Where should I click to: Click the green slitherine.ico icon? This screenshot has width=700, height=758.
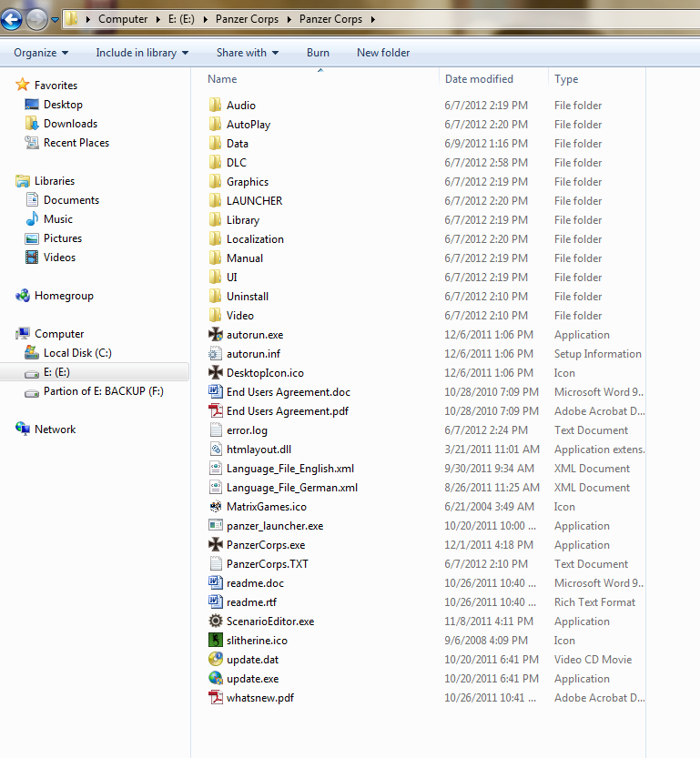pyautogui.click(x=216, y=640)
